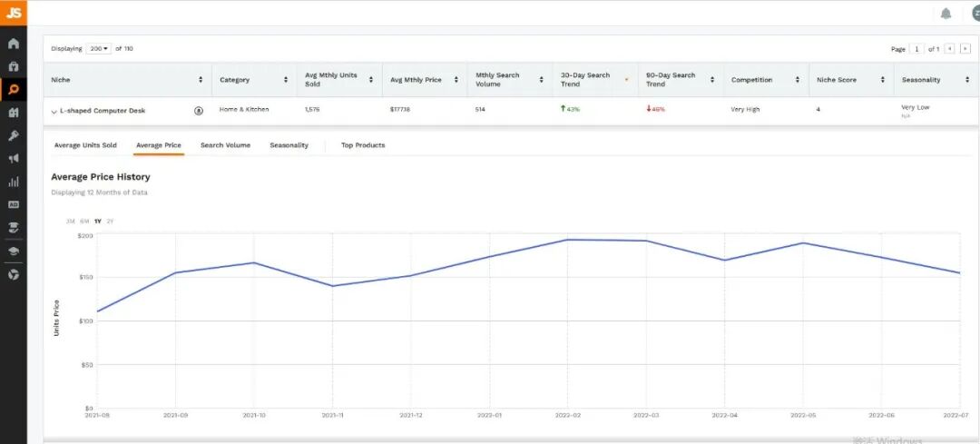The image size is (980, 444).
Task: Sort by 90-Day Search Trend column
Action: (x=712, y=79)
